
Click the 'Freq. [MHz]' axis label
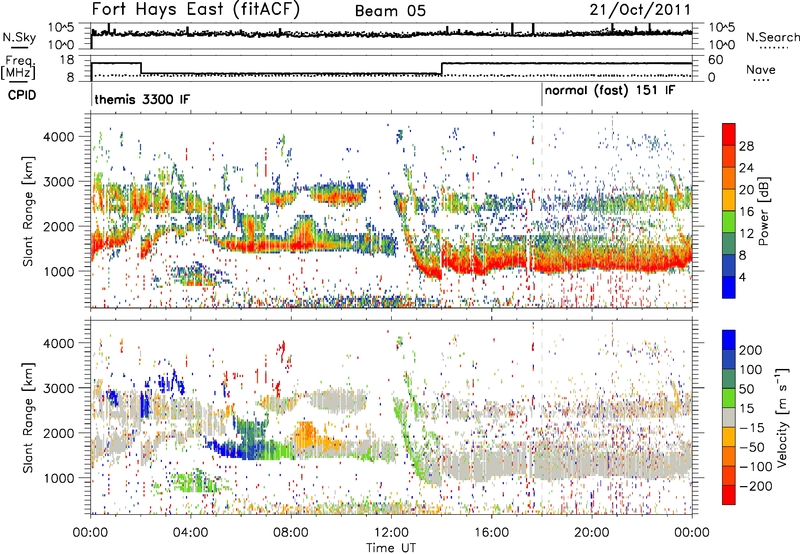(x=19, y=67)
